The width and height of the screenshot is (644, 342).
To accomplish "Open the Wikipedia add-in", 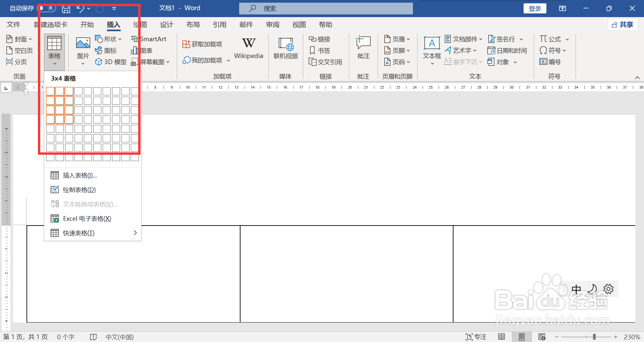I will 249,49.
